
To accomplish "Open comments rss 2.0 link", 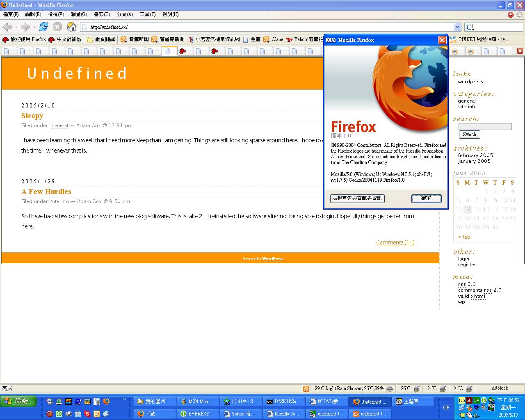I will tap(479, 290).
